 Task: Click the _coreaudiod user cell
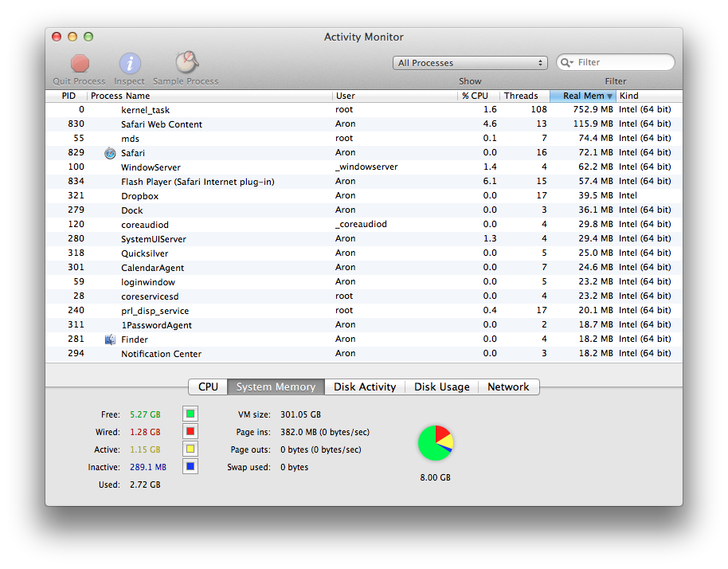(x=361, y=225)
